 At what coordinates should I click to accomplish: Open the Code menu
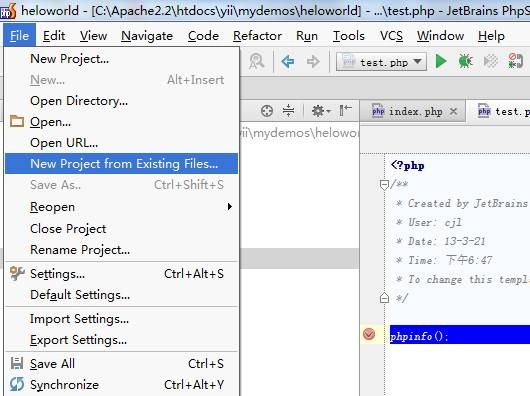pos(203,35)
